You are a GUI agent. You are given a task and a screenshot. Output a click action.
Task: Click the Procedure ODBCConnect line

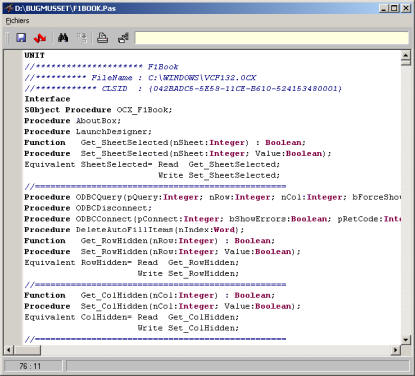[212, 219]
